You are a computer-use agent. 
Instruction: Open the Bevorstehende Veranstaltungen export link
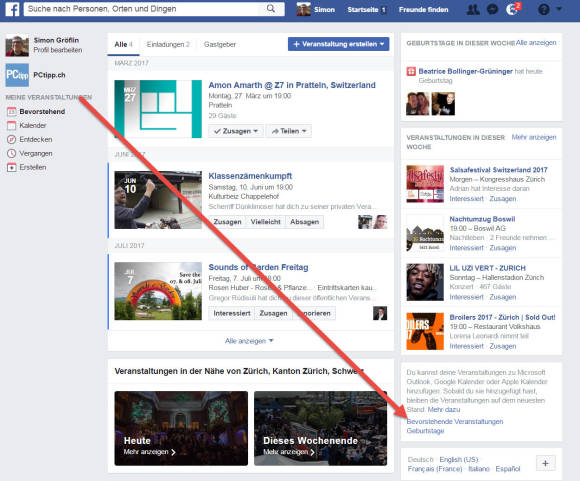[455, 421]
